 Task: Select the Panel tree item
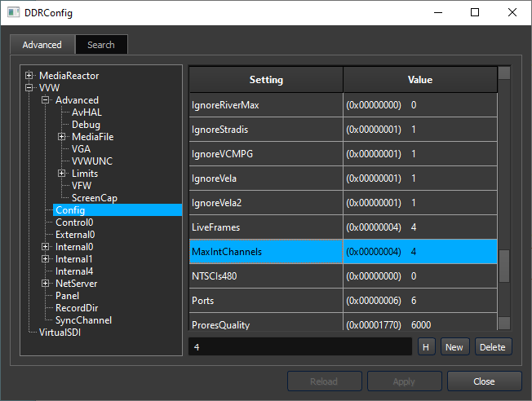click(67, 296)
